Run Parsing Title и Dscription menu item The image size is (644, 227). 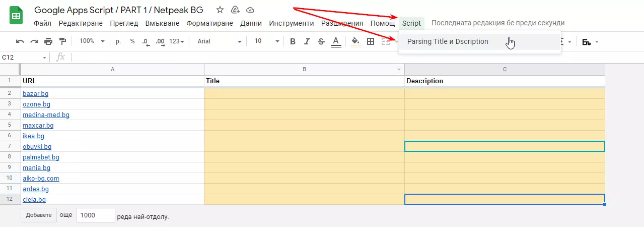coord(479,42)
